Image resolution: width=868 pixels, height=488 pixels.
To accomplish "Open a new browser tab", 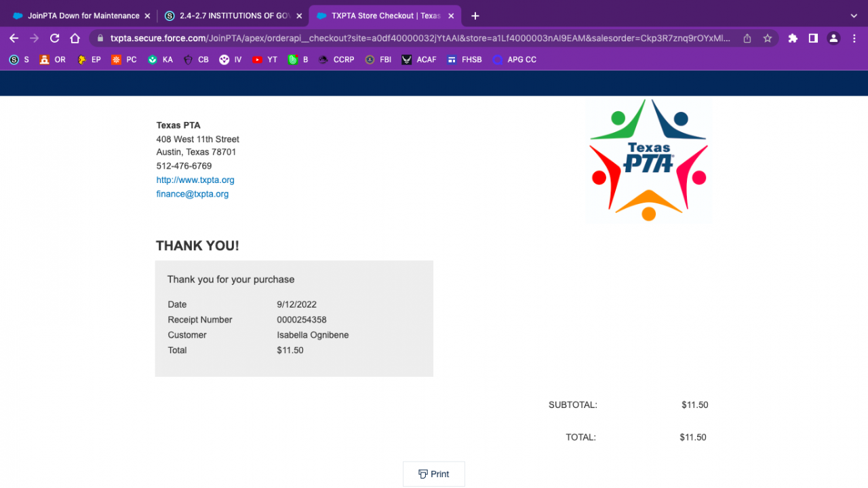I will 475,16.
